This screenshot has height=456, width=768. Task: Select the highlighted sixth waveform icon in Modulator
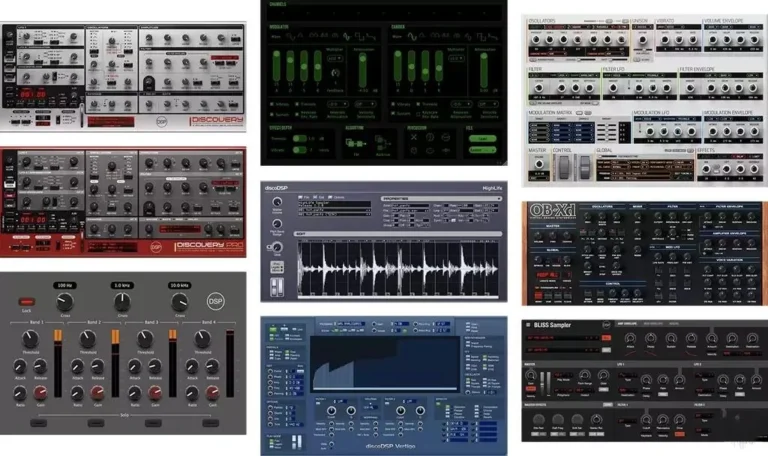[x=347, y=36]
